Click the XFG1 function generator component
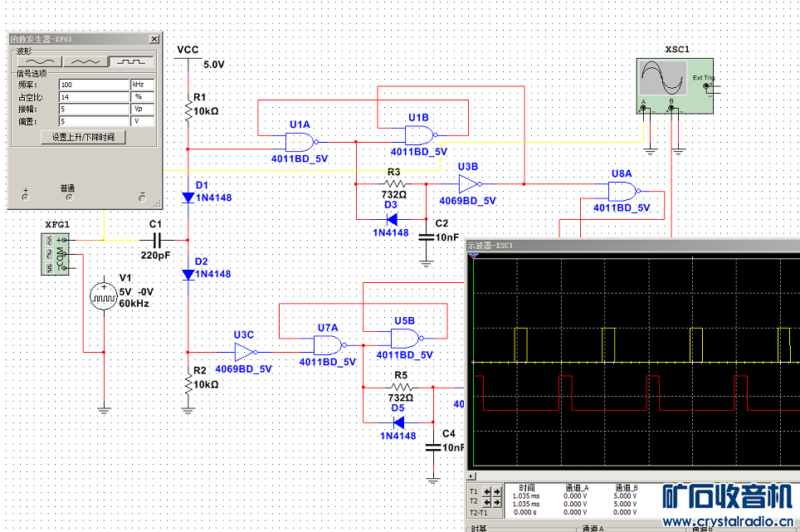The width and height of the screenshot is (800, 532). [57, 253]
